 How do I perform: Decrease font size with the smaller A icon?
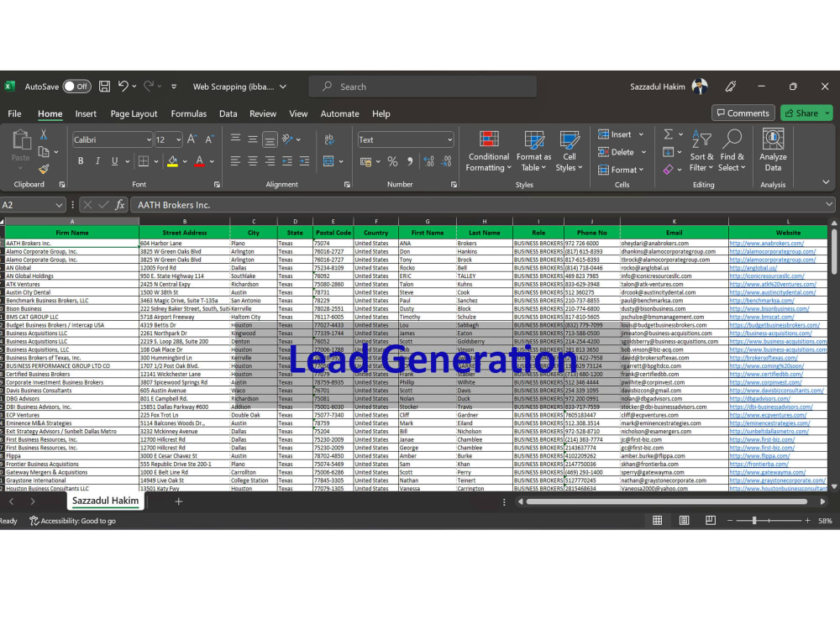point(209,139)
